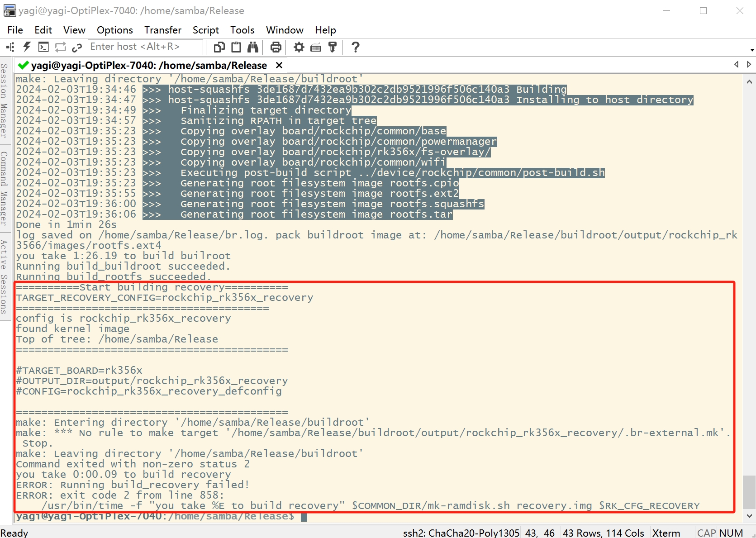Viewport: 756px width, 538px height.
Task: Click 'ERROR: exit code 2 from line 858:'
Action: 120,495
